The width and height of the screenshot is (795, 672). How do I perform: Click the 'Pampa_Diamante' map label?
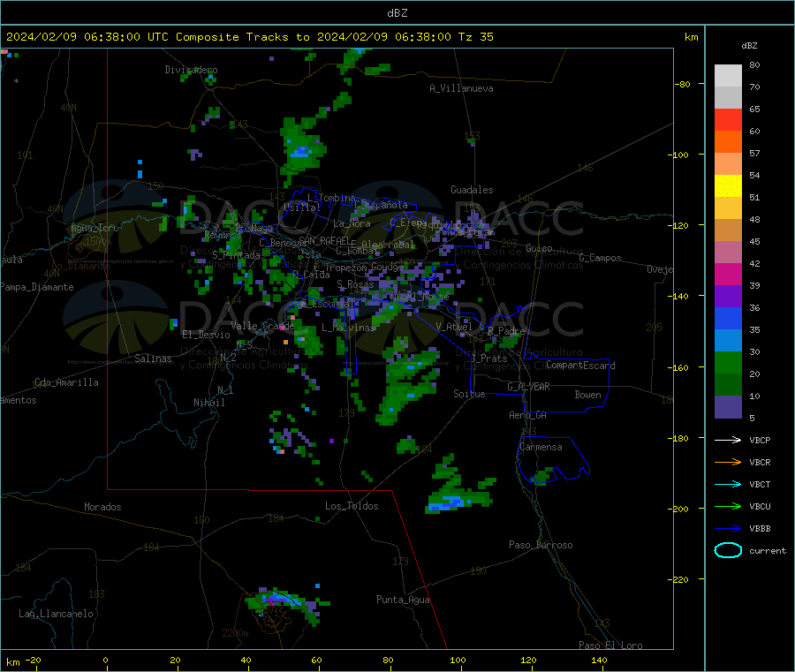point(37,287)
